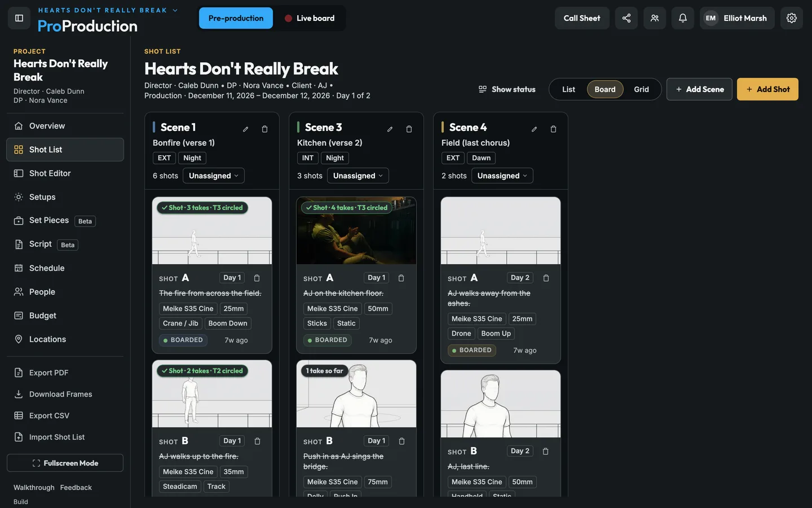This screenshot has width=812, height=508.
Task: Edit Scene 4 with pencil icon
Action: (535, 129)
